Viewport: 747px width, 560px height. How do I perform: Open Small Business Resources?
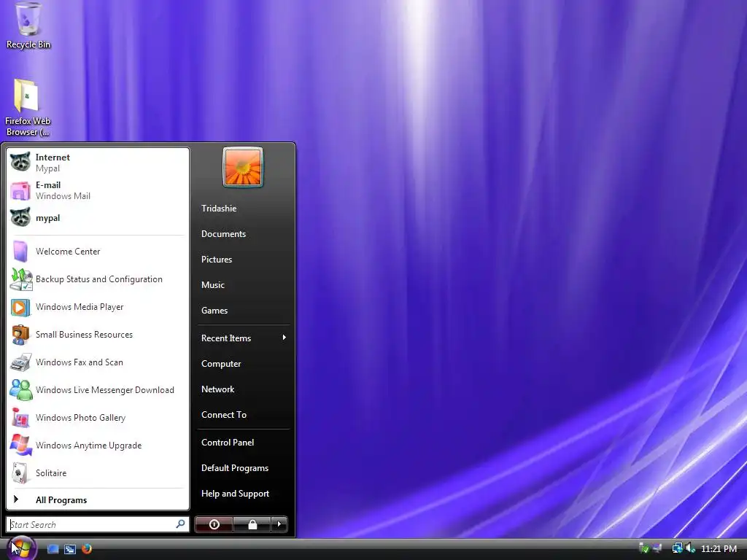[x=98, y=334]
